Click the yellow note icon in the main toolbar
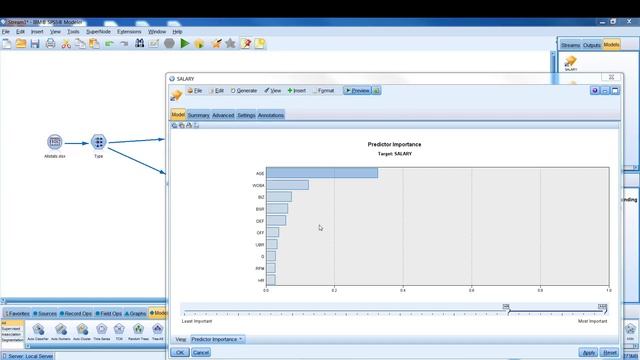Screen dimensions: 640x360 (260, 43)
